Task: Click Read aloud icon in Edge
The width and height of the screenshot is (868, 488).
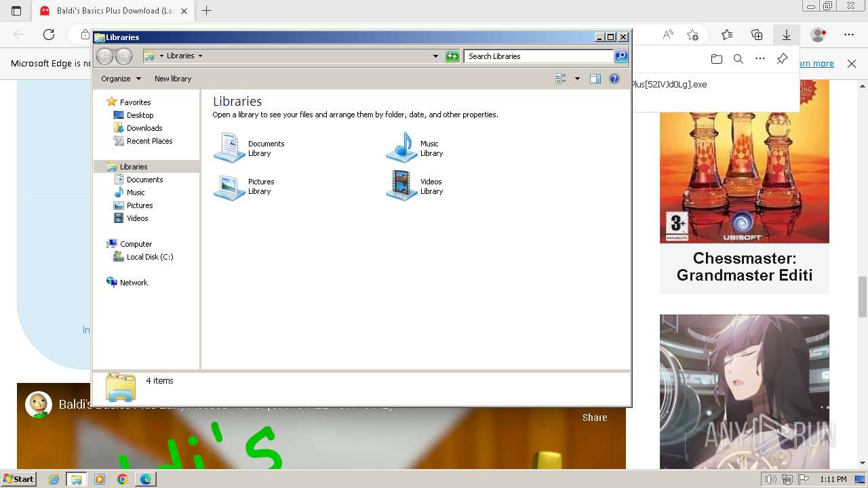Action: [668, 35]
